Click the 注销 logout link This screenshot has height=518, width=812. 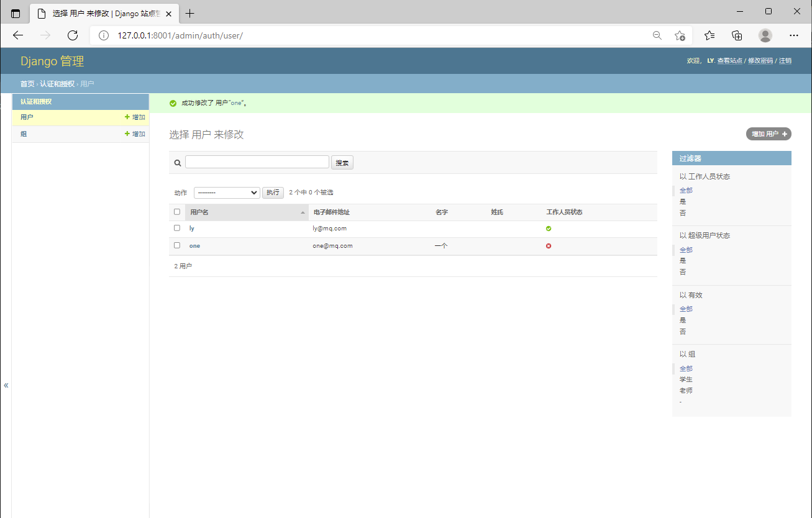coord(785,61)
